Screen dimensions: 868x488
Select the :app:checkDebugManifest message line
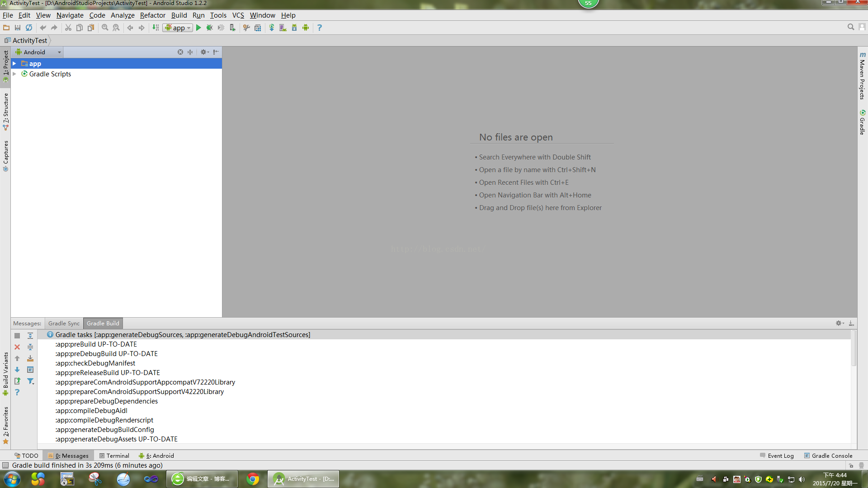[x=95, y=363]
